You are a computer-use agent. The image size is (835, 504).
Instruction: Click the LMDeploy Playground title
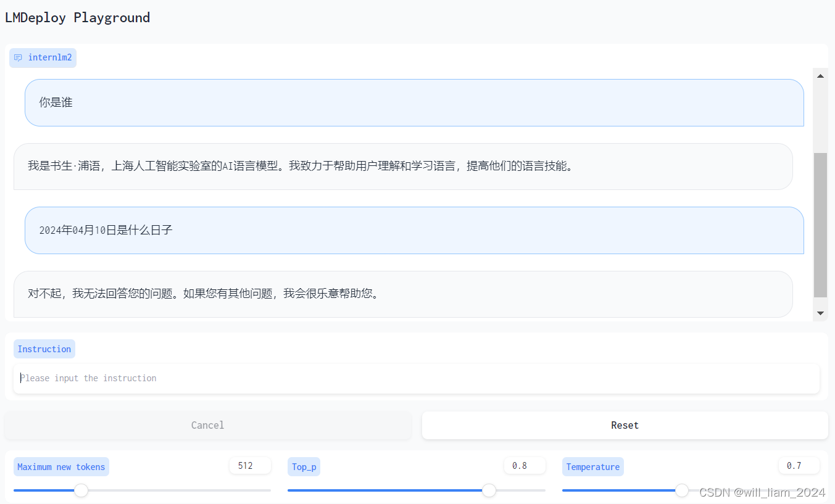(77, 17)
